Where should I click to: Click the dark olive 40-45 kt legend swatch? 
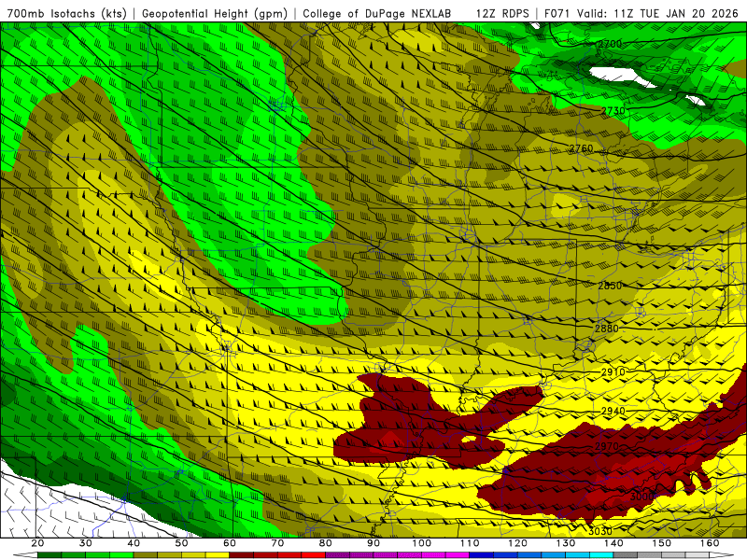point(146,555)
